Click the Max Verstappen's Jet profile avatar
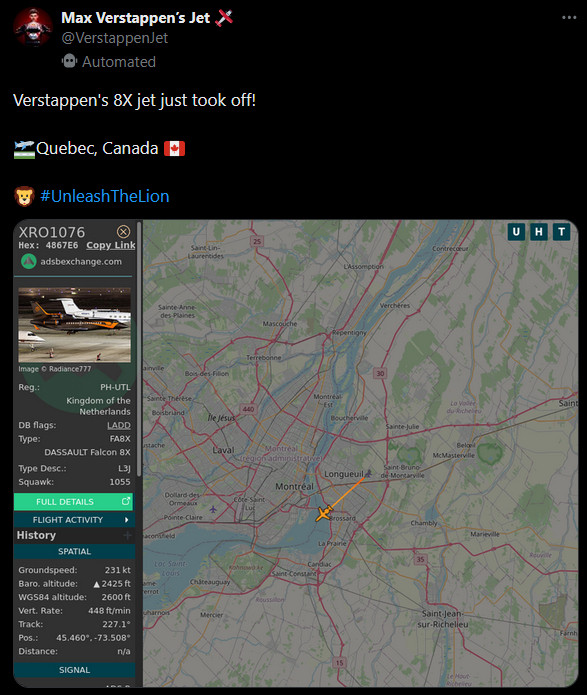 pos(32,27)
